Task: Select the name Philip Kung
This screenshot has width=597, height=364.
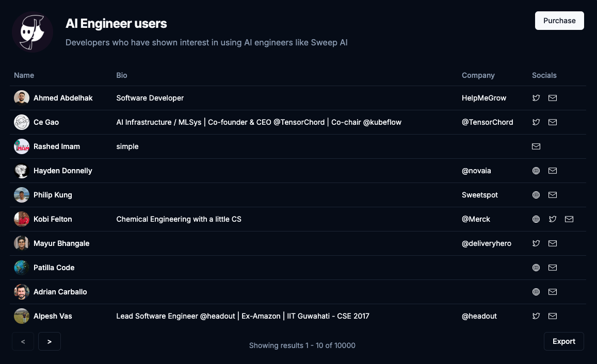Action: [53, 195]
